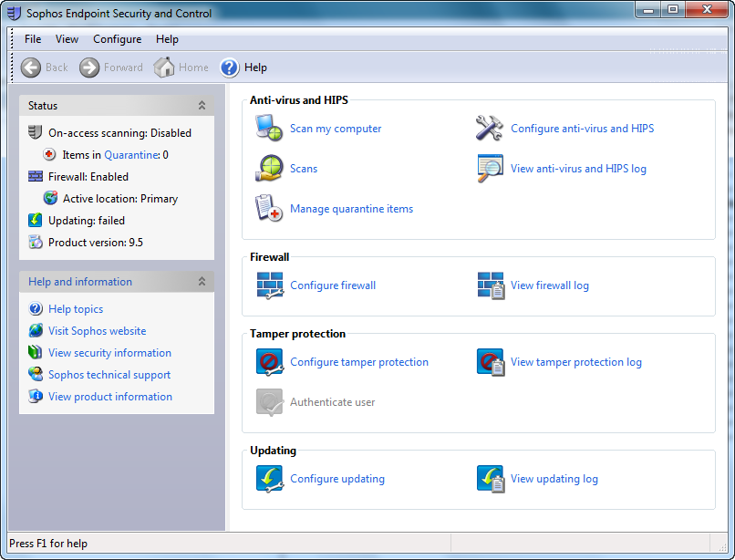This screenshot has height=560, width=735.
Task: Click the Configure firewall brick wall icon
Action: [269, 285]
